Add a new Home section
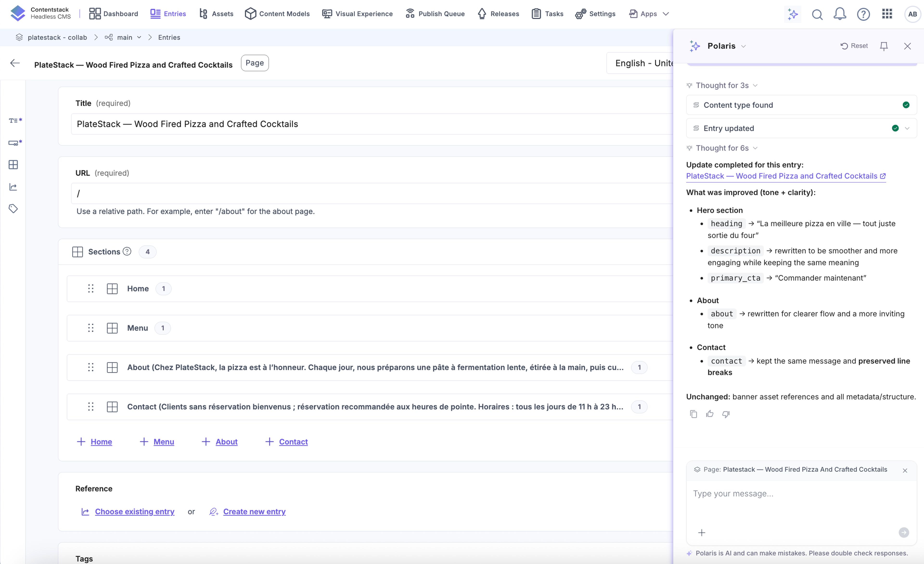 point(95,442)
